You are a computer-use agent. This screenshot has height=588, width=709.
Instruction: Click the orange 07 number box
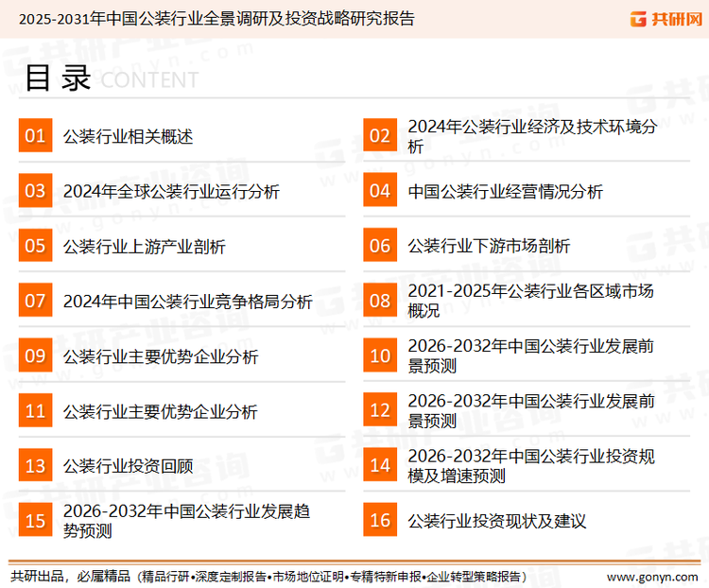click(35, 301)
